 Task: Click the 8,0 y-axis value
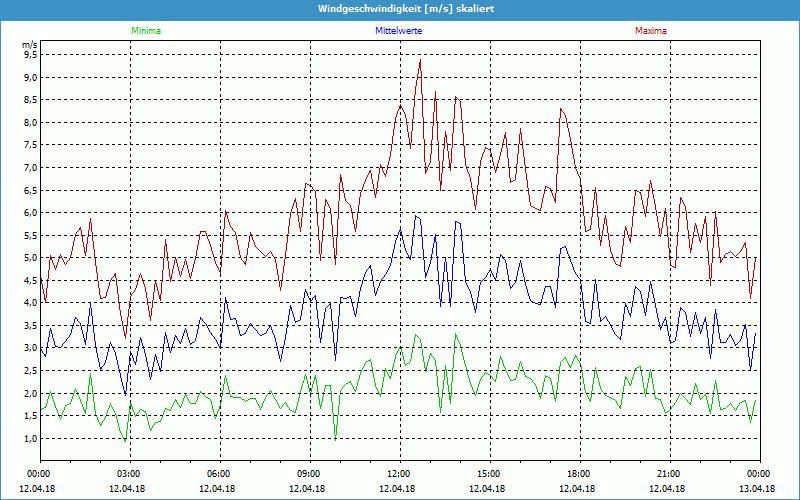point(31,122)
